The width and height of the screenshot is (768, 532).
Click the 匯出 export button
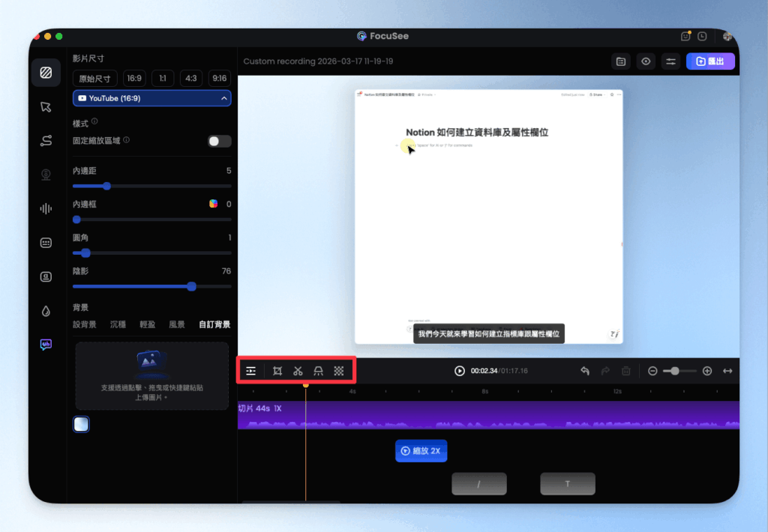coord(709,61)
